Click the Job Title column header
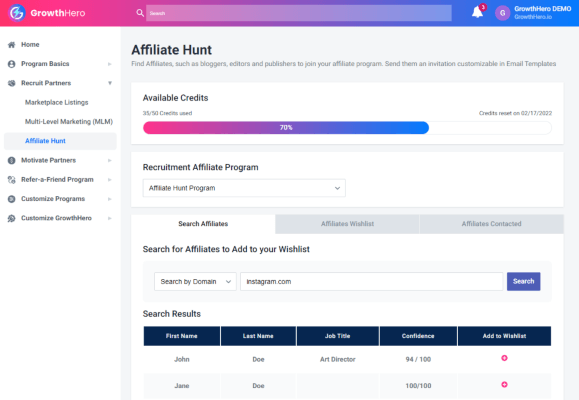Image resolution: width=579 pixels, height=400 pixels. [338, 336]
